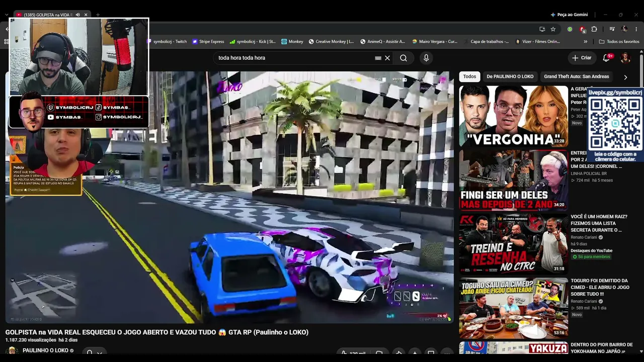Open the TOGURO SAIU DA CIMED thumbnail

tap(513, 308)
